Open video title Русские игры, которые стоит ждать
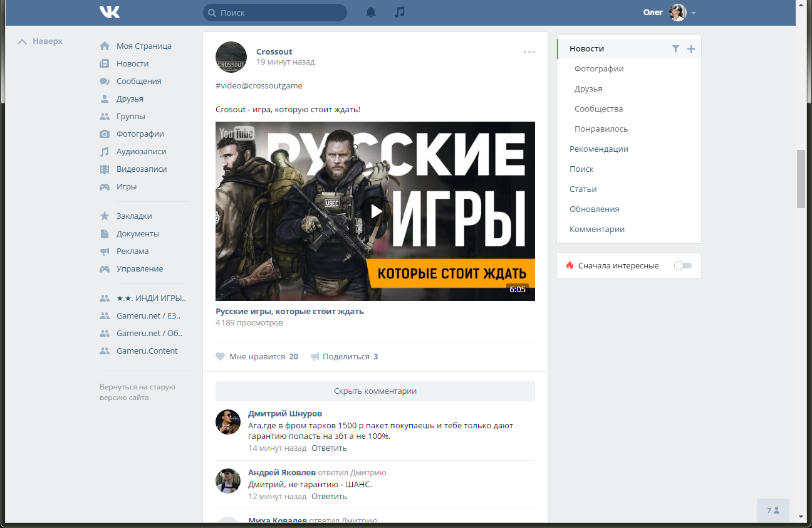 pyautogui.click(x=289, y=311)
